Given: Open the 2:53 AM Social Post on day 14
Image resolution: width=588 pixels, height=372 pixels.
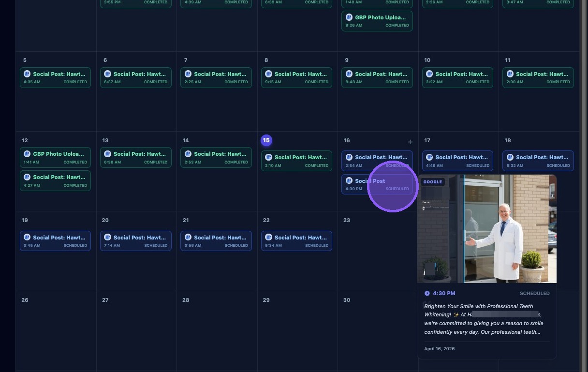Looking at the screenshot, I should [x=216, y=157].
